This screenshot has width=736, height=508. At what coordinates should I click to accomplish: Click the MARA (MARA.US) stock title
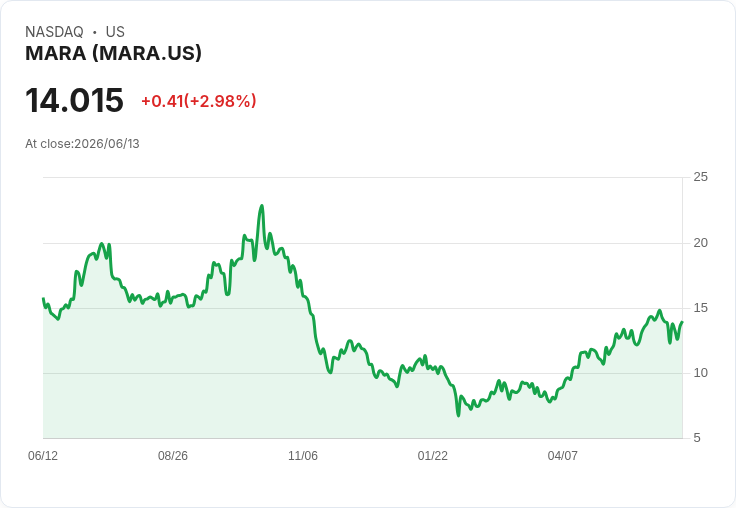113,53
